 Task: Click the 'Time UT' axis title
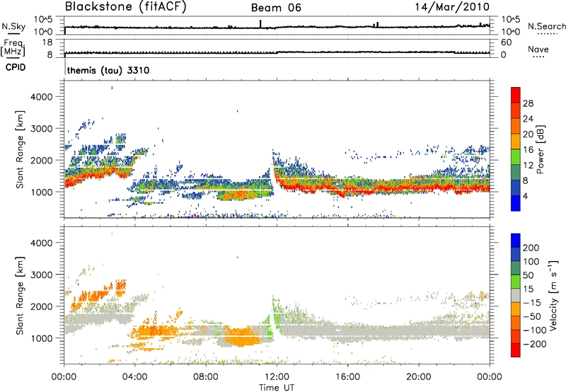[x=277, y=388]
